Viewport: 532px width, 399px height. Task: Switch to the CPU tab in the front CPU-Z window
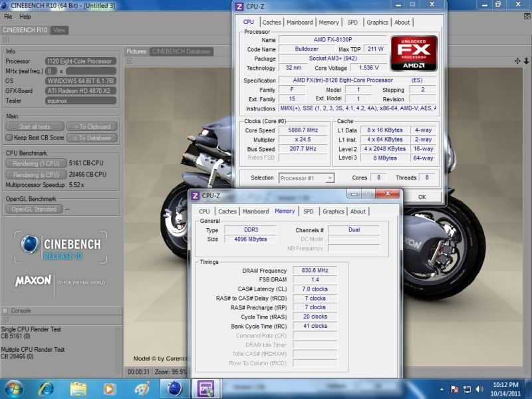[x=204, y=211]
